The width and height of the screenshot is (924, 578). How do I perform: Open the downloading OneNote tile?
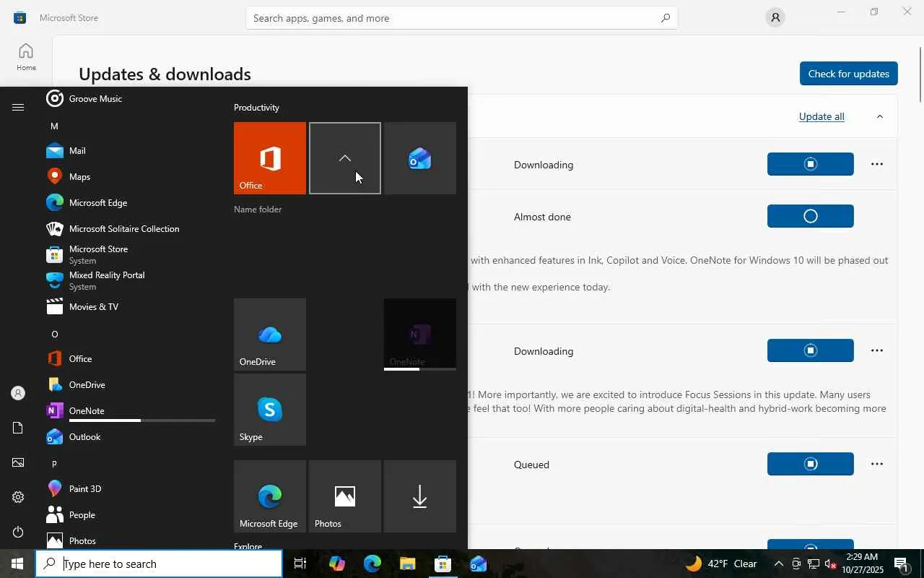tap(420, 335)
